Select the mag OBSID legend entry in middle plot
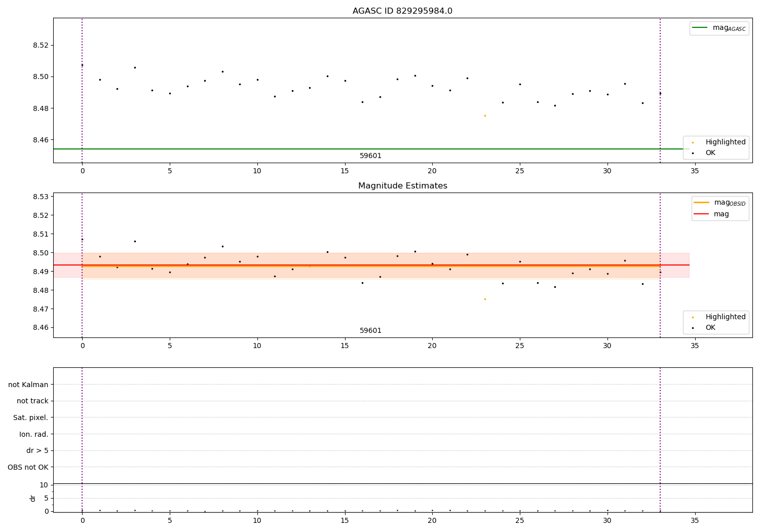Image resolution: width=760 pixels, height=532 pixels. tap(719, 203)
